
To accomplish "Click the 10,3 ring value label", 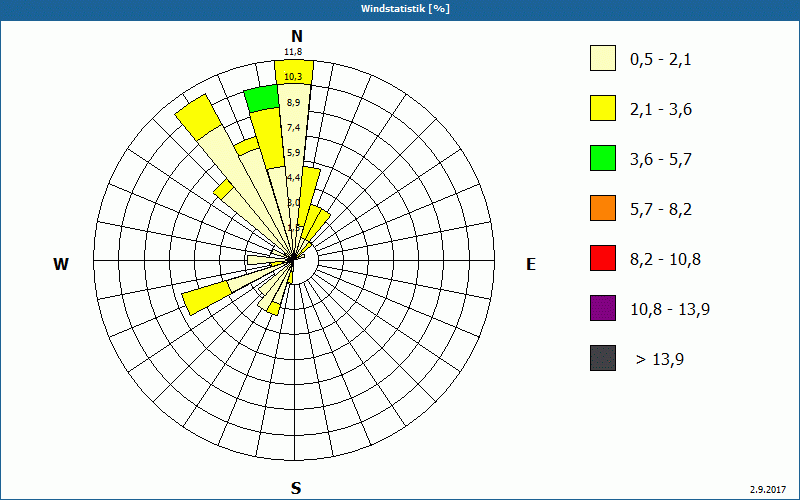I will point(293,77).
